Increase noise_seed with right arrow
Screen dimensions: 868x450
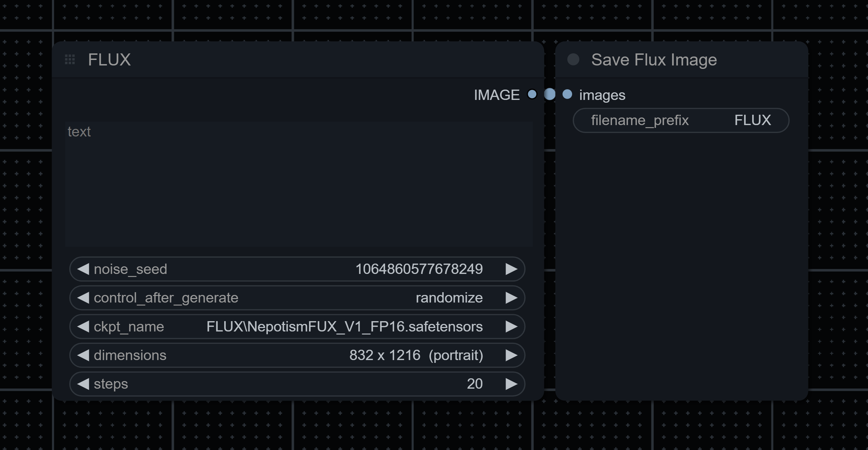pyautogui.click(x=511, y=269)
